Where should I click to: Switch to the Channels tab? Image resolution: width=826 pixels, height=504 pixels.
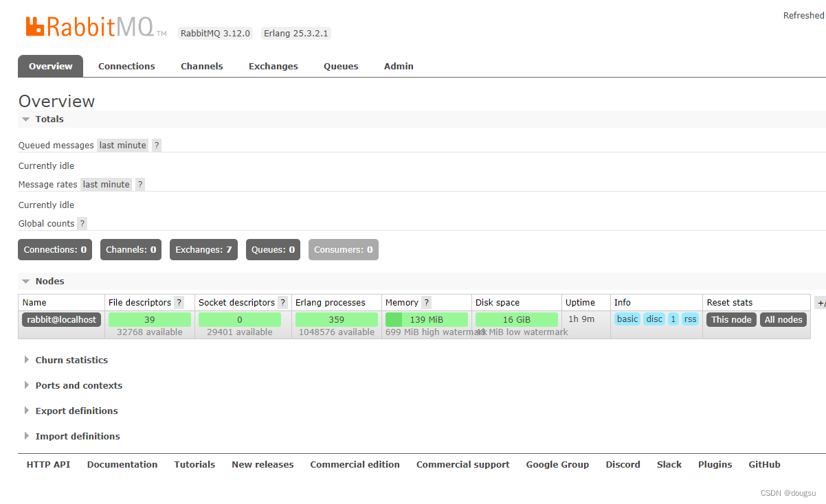[202, 67]
